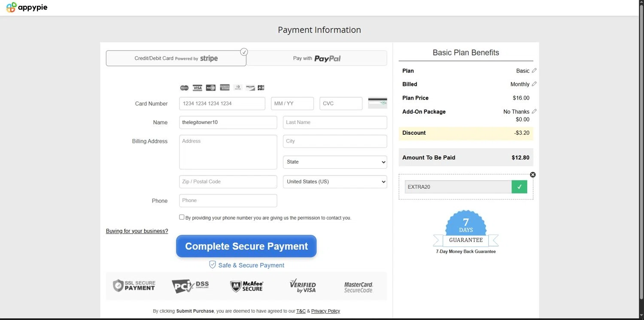Focus the Zip / Postal Code field

228,182
